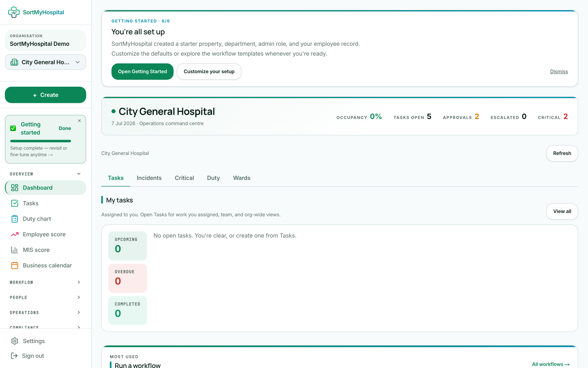Click the MIS score bar chart icon
The height and width of the screenshot is (368, 588).
click(x=14, y=250)
